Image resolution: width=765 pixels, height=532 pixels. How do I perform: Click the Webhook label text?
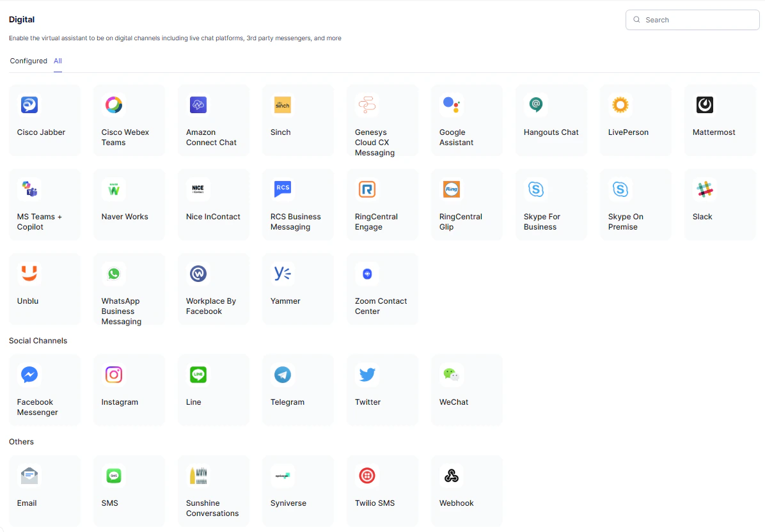456,503
